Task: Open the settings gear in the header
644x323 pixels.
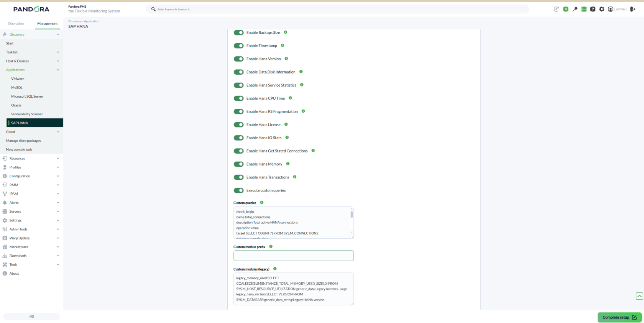Action: pyautogui.click(x=602, y=9)
